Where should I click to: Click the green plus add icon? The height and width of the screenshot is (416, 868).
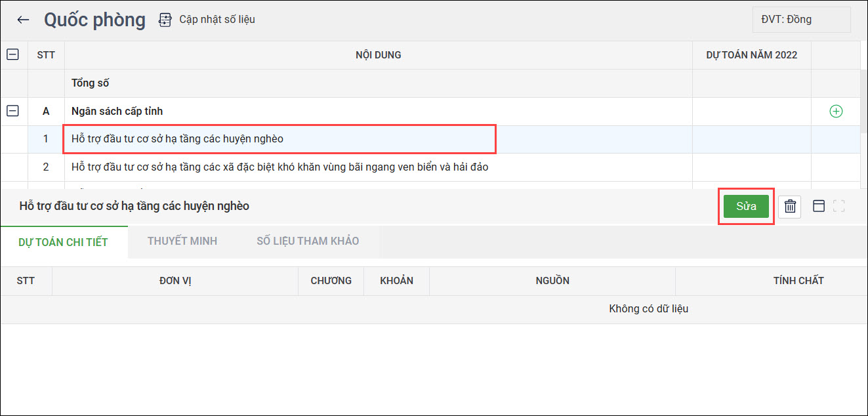836,112
